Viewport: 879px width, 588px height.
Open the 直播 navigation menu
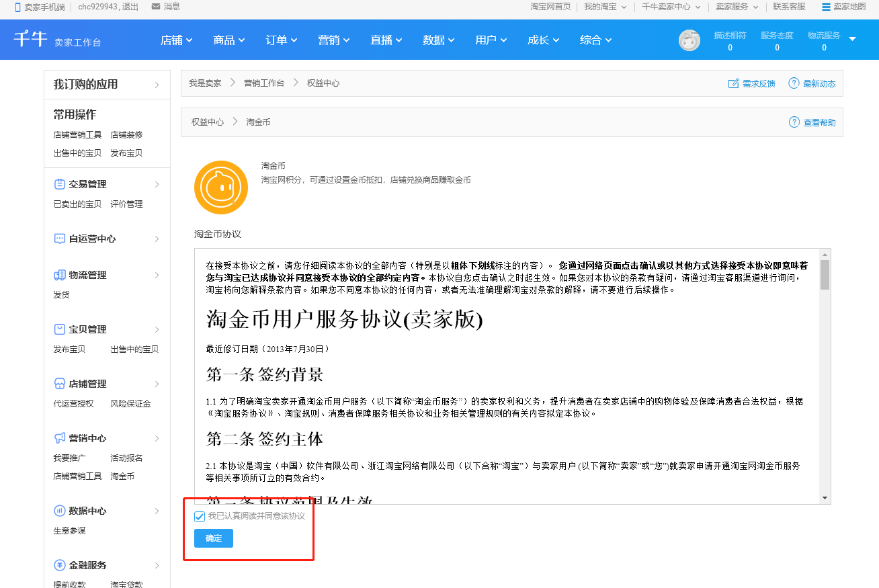[x=386, y=40]
